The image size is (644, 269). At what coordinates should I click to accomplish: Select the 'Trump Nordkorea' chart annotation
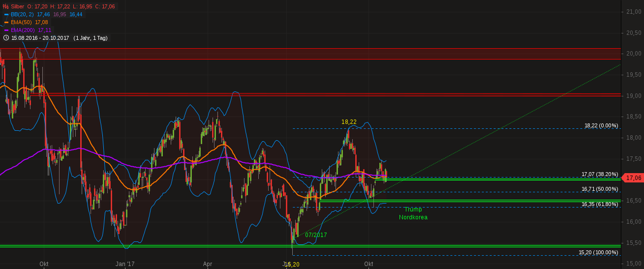pyautogui.click(x=413, y=213)
